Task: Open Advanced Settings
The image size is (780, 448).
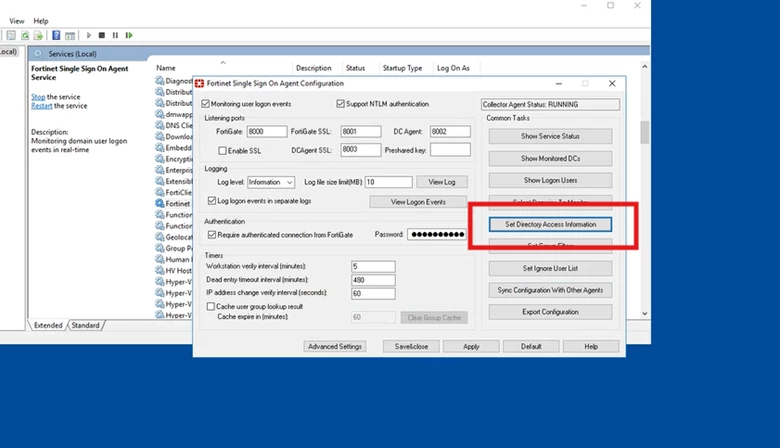Action: 335,347
